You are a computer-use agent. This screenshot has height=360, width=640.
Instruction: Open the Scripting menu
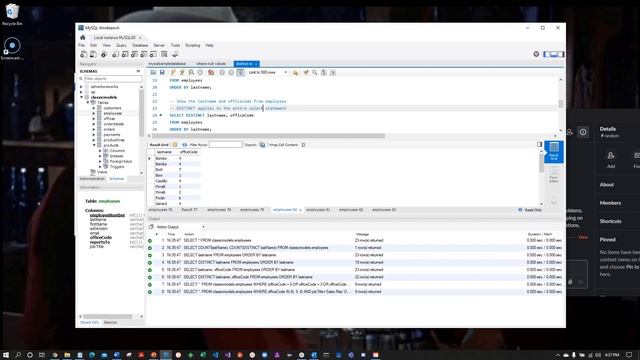pyautogui.click(x=193, y=45)
